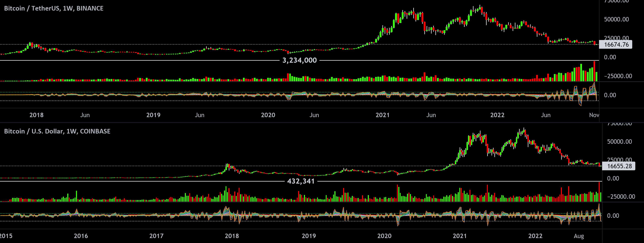Click 2017 on the Coinbase time axis
The height and width of the screenshot is (243, 644).
(x=157, y=236)
